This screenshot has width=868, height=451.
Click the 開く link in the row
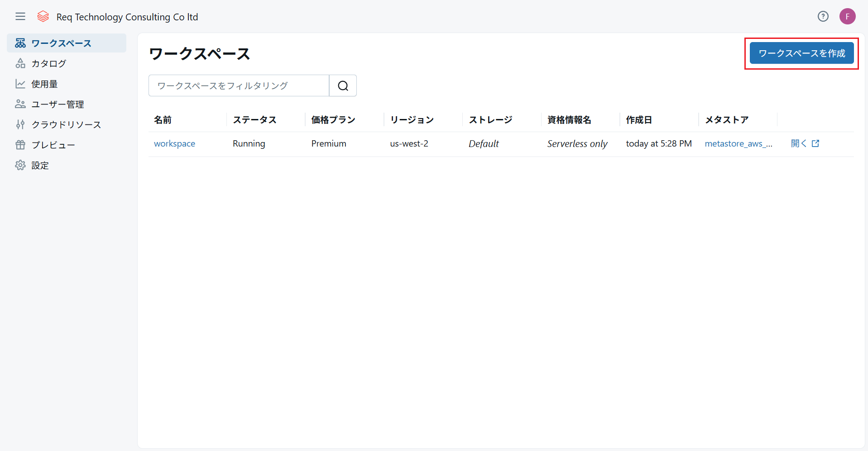click(798, 143)
